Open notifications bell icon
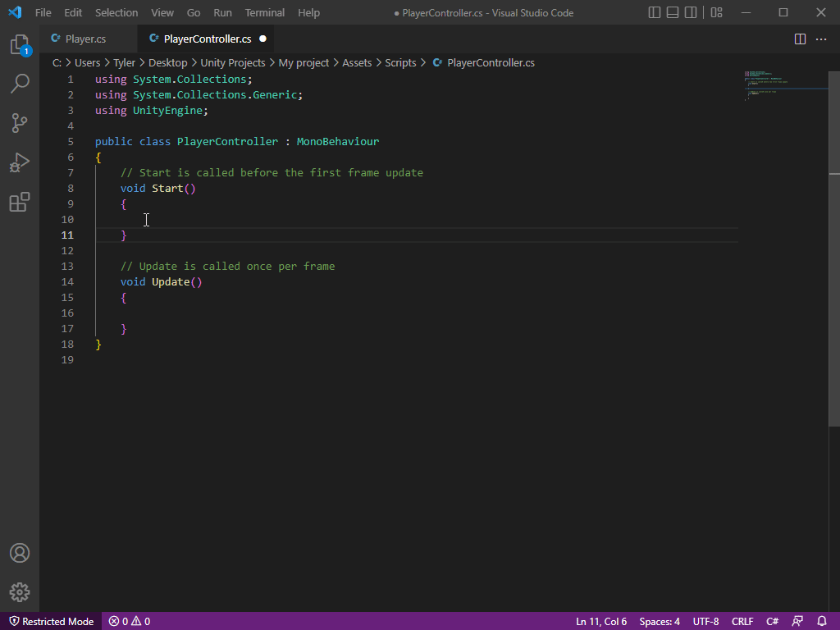 (x=822, y=622)
